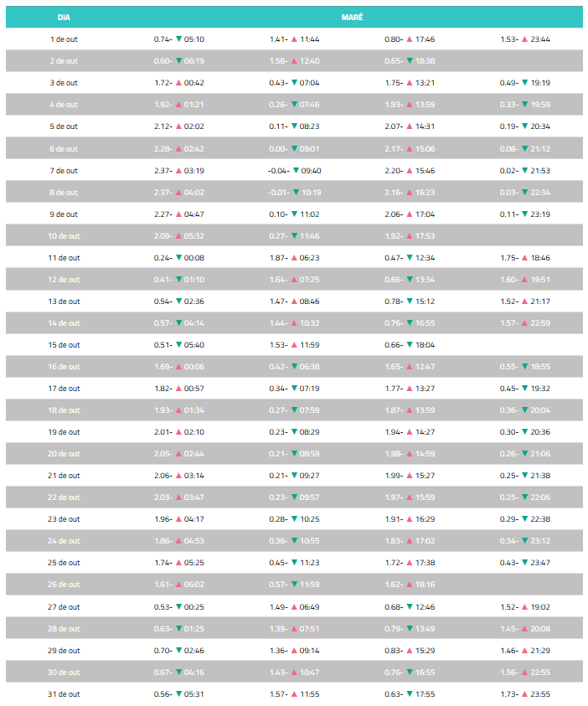
Task: Click the pink arrow beside 06:49 on 27 de out
Action: [294, 606]
